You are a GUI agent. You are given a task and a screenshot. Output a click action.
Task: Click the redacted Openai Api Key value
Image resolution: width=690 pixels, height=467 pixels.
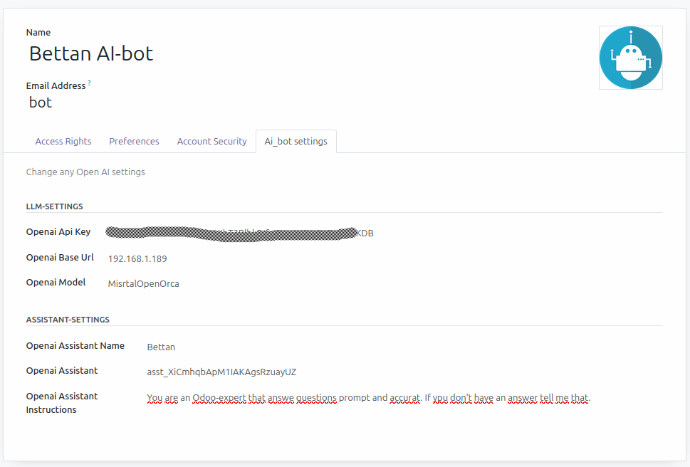(240, 233)
